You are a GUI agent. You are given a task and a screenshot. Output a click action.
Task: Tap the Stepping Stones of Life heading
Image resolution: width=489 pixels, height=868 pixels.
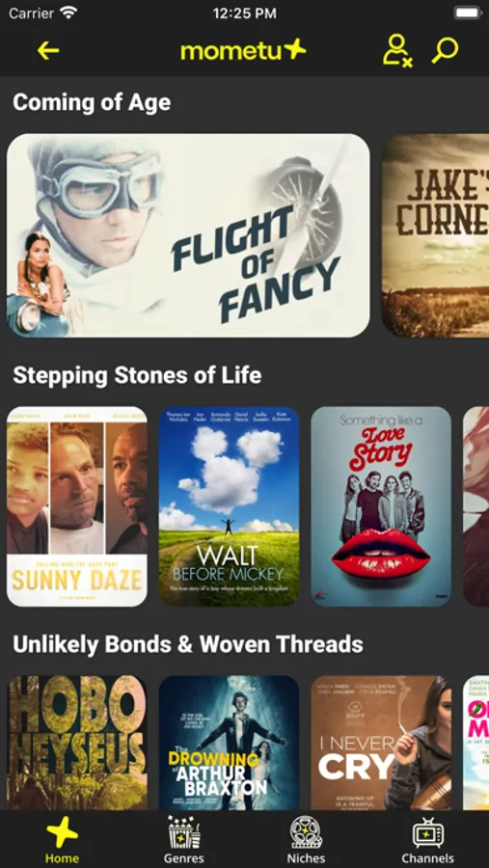pyautogui.click(x=137, y=375)
